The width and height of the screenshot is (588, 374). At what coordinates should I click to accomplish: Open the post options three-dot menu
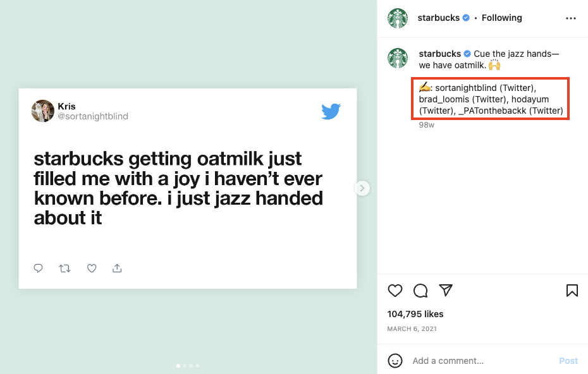pos(571,18)
